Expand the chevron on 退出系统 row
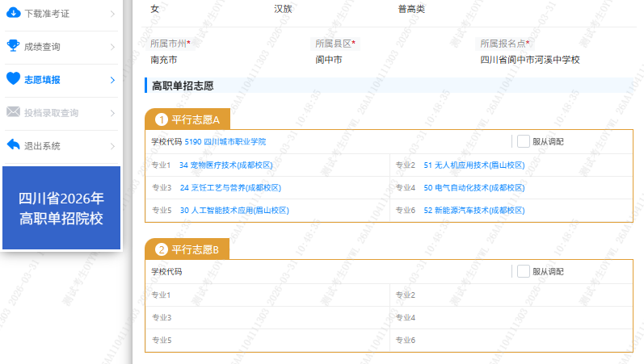This screenshot has width=644, height=364. [112, 146]
